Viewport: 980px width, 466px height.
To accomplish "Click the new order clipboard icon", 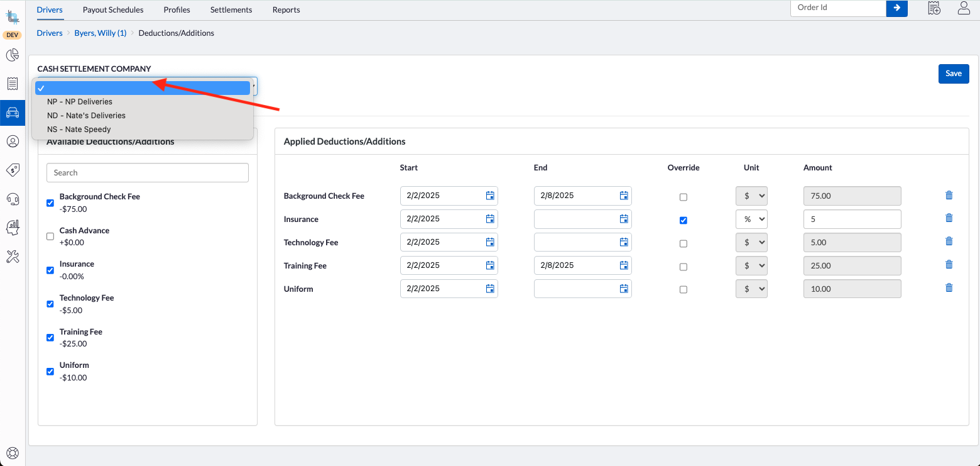I will click(x=934, y=8).
